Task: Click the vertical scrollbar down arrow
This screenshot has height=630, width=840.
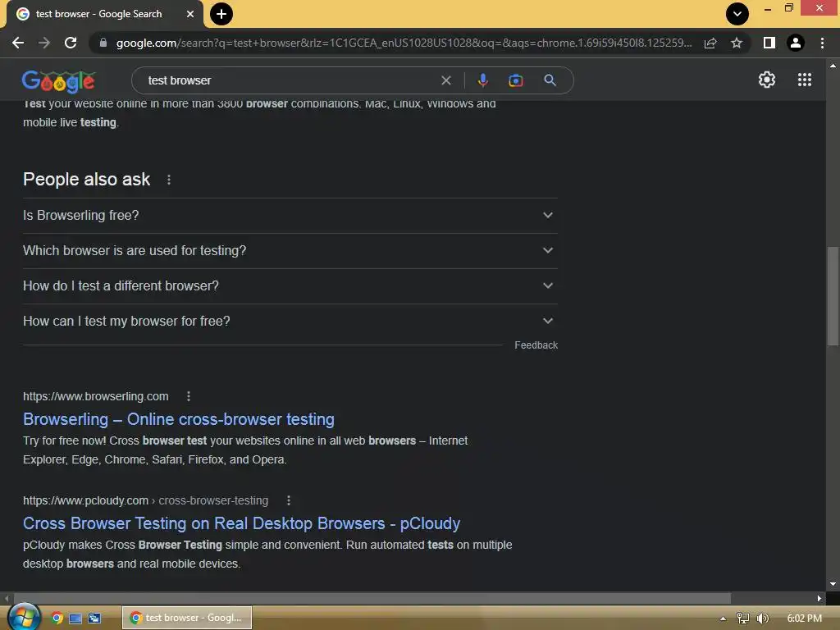Action: pyautogui.click(x=833, y=584)
